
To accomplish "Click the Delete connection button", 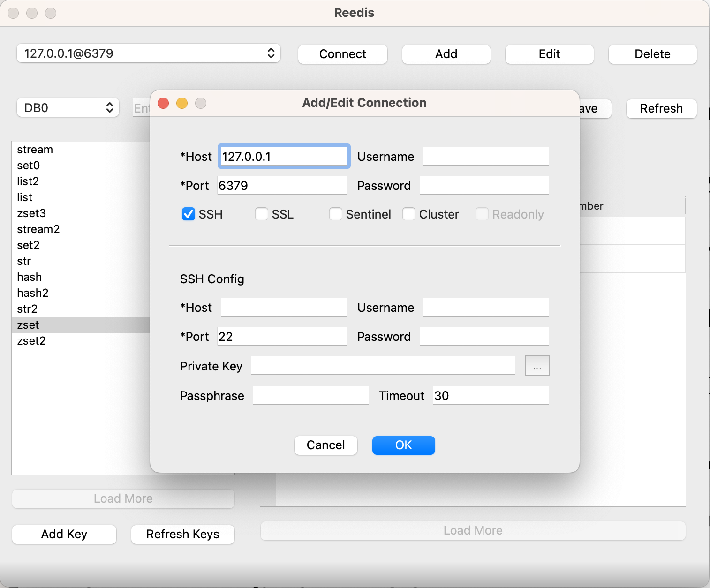I will tap(653, 54).
